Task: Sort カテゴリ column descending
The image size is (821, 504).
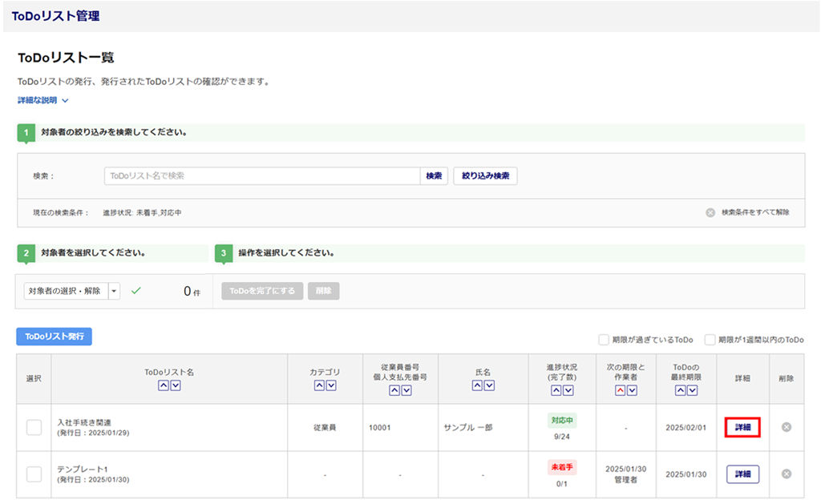Action: coord(331,386)
